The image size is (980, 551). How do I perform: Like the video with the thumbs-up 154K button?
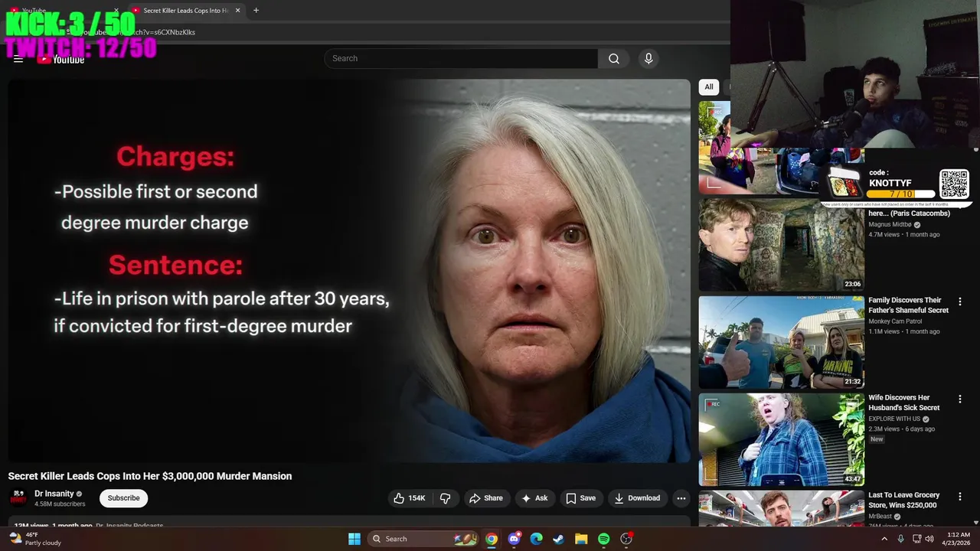410,498
